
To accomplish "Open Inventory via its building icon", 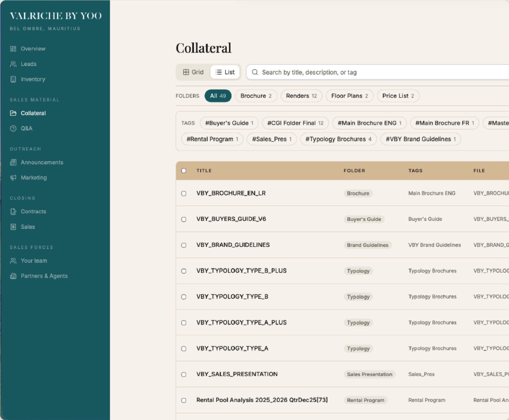I will click(x=13, y=79).
